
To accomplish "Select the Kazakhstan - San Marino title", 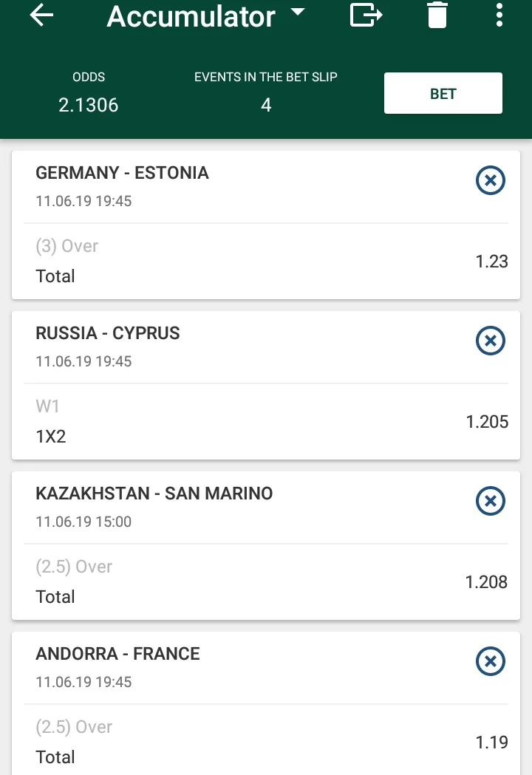I will (x=154, y=494).
